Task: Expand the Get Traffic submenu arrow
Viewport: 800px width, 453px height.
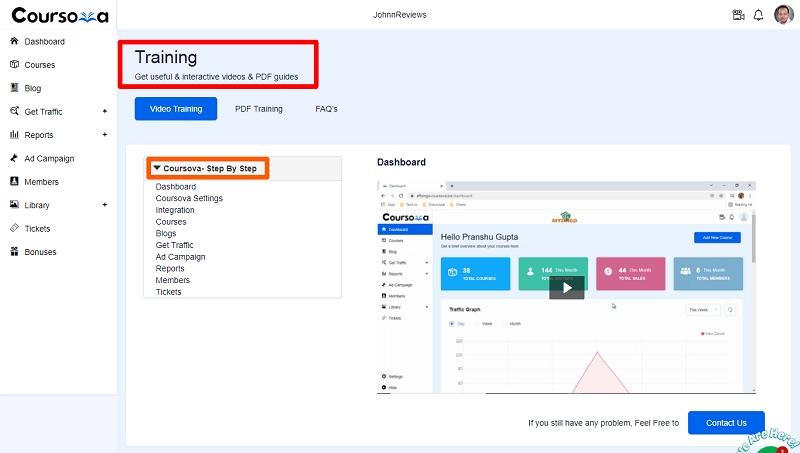Action: click(x=105, y=111)
